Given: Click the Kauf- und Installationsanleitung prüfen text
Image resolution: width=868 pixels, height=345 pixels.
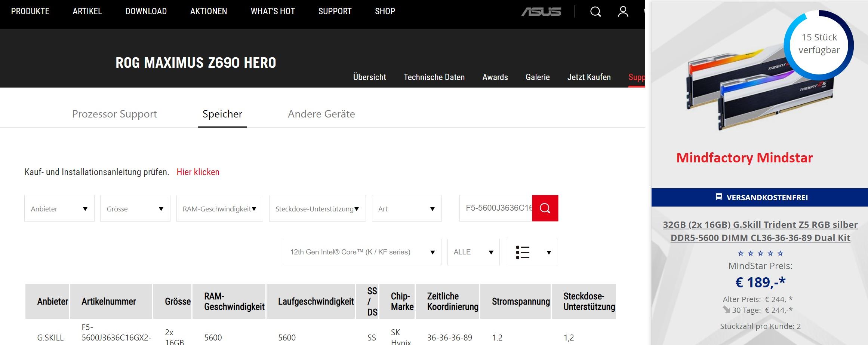Looking at the screenshot, I should click(97, 172).
